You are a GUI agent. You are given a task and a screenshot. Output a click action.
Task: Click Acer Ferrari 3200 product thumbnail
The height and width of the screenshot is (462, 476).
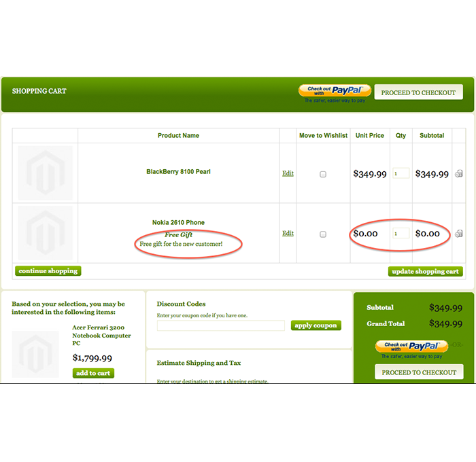(x=35, y=354)
